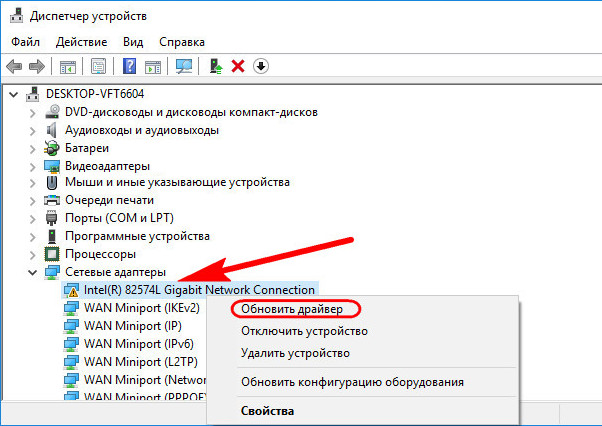Collapse the Сетевые адаптеры category
Image resolution: width=602 pixels, height=426 pixels.
35,272
